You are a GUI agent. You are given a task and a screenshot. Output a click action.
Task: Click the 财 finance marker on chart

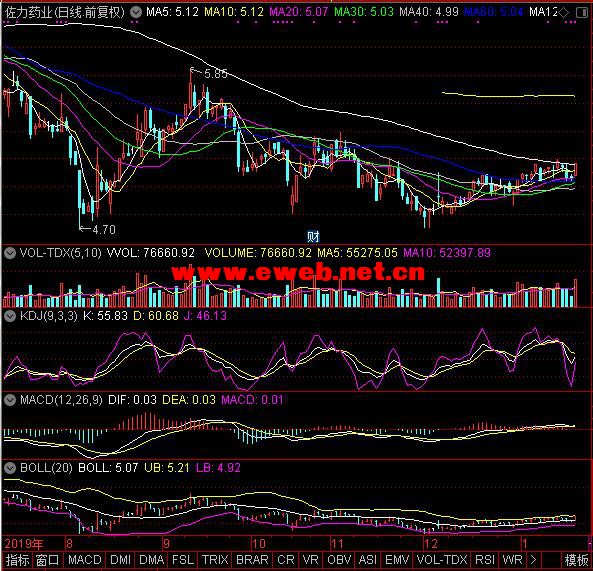(313, 237)
